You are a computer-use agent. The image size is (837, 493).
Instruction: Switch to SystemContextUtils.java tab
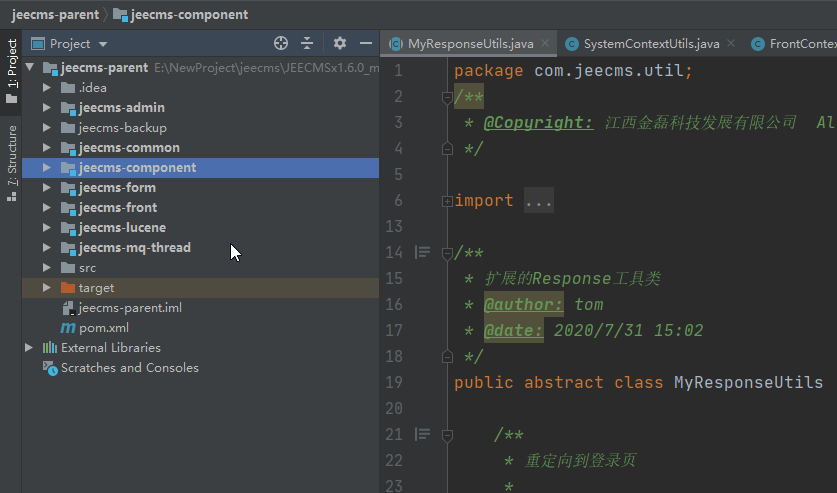pos(650,44)
